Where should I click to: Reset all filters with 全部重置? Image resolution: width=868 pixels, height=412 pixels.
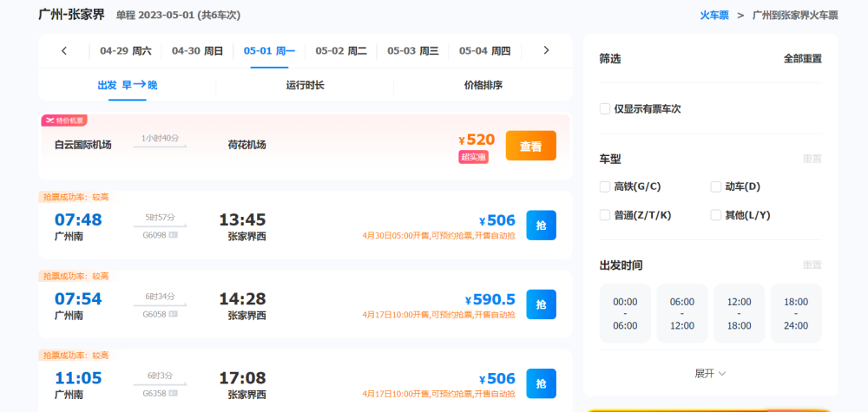[x=802, y=59]
